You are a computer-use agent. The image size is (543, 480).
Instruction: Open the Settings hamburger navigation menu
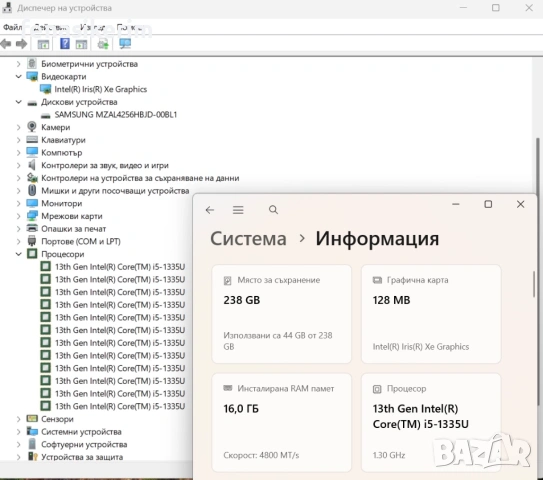tap(238, 210)
